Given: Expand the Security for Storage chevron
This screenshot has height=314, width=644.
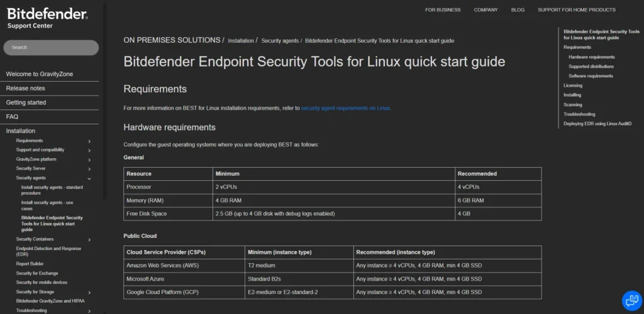Looking at the screenshot, I should (x=89, y=293).
